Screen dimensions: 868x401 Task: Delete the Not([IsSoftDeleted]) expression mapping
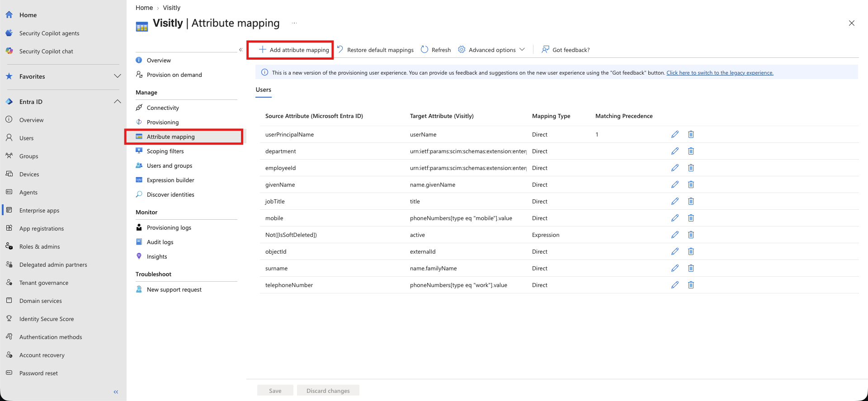(x=691, y=235)
